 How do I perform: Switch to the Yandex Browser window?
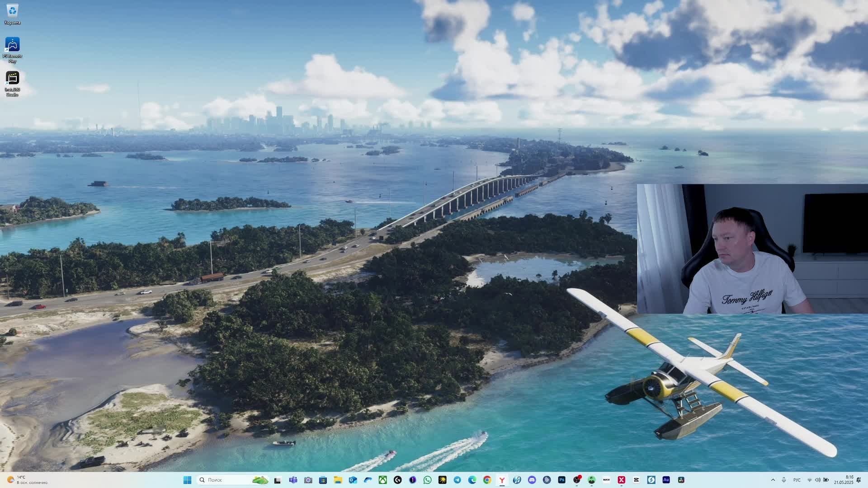pyautogui.click(x=502, y=480)
